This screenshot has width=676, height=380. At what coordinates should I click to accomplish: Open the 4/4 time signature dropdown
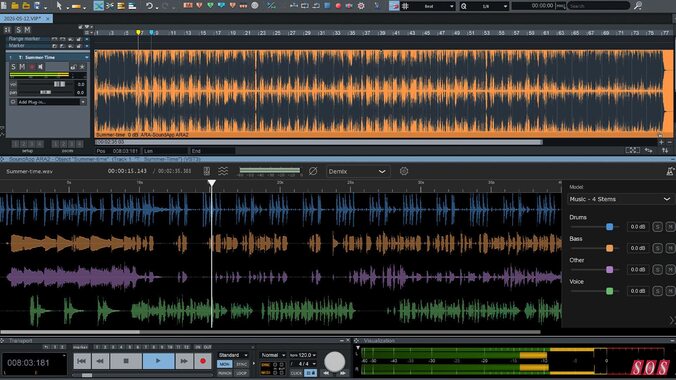[303, 364]
